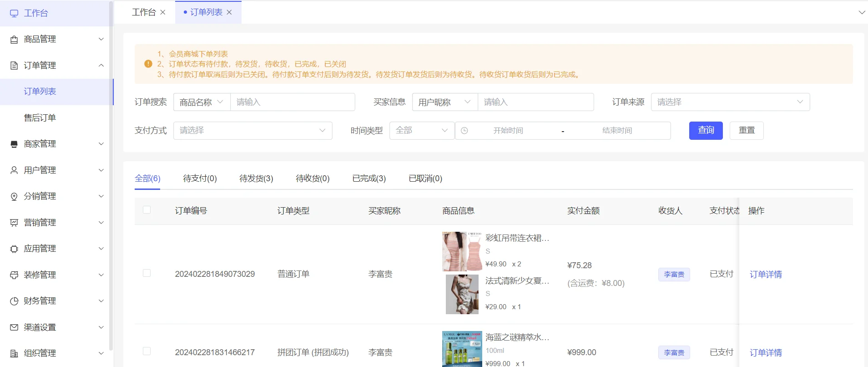Click the 财务管理 pie chart icon
Image resolution: width=868 pixels, height=367 pixels.
[14, 301]
